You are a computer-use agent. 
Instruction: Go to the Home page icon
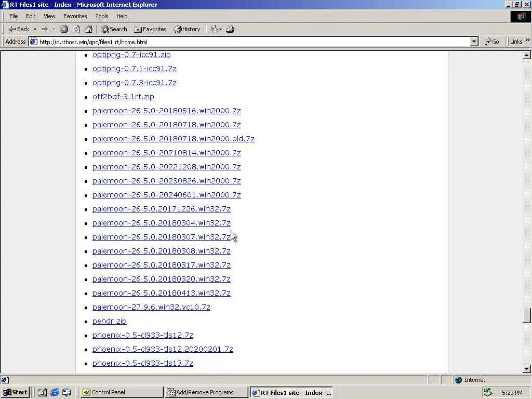click(x=88, y=29)
